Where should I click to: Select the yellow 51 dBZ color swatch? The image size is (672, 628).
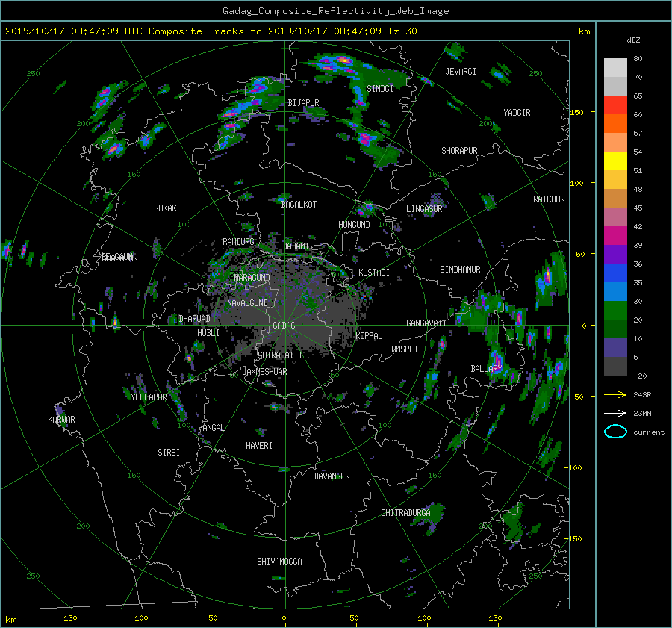click(615, 161)
